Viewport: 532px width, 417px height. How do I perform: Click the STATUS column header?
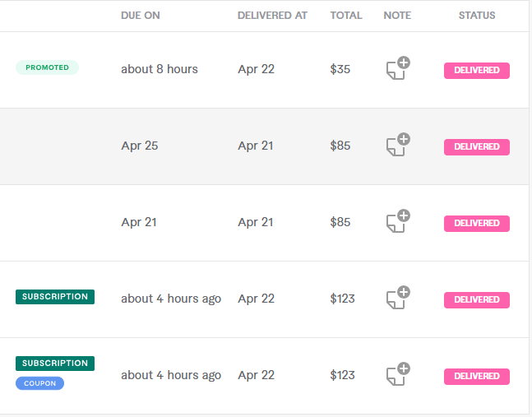[477, 16]
